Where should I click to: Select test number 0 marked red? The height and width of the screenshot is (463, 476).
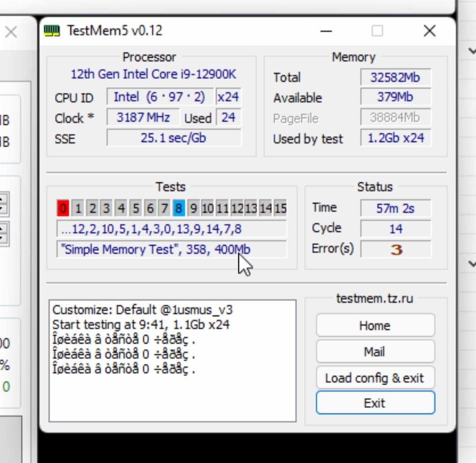point(63,208)
